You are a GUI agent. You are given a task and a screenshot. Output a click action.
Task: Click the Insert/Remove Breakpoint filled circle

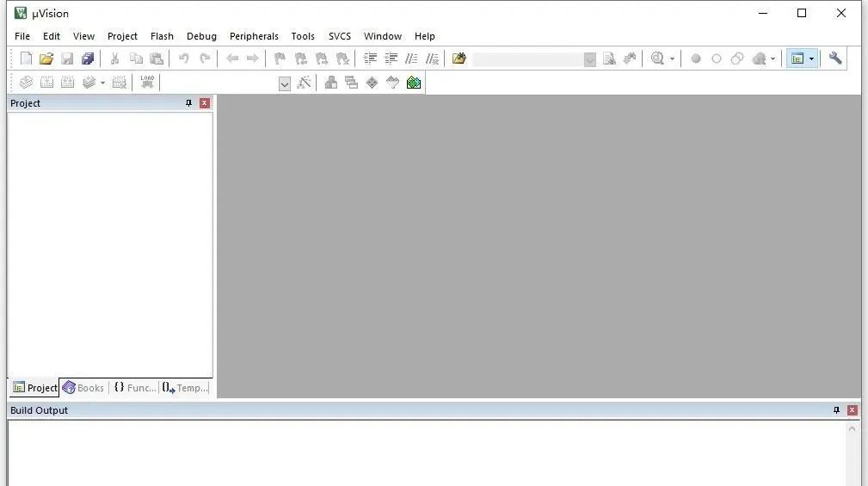696,58
